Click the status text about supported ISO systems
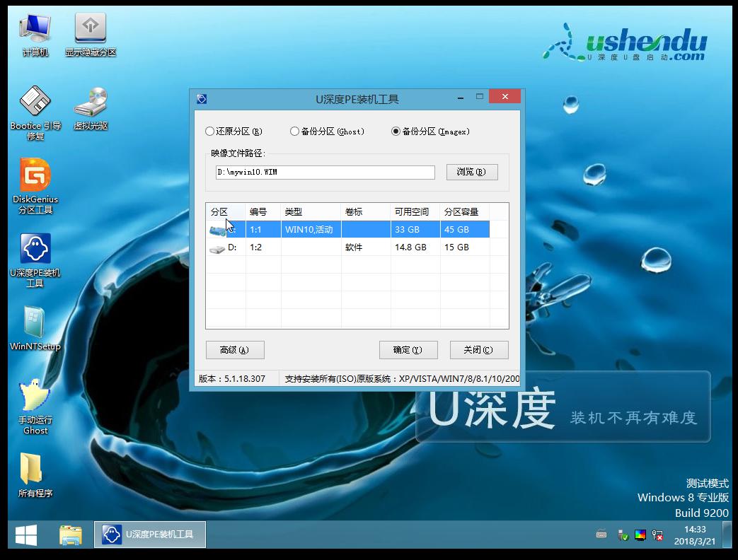Screen dimensions: 738x560 tap(402, 378)
